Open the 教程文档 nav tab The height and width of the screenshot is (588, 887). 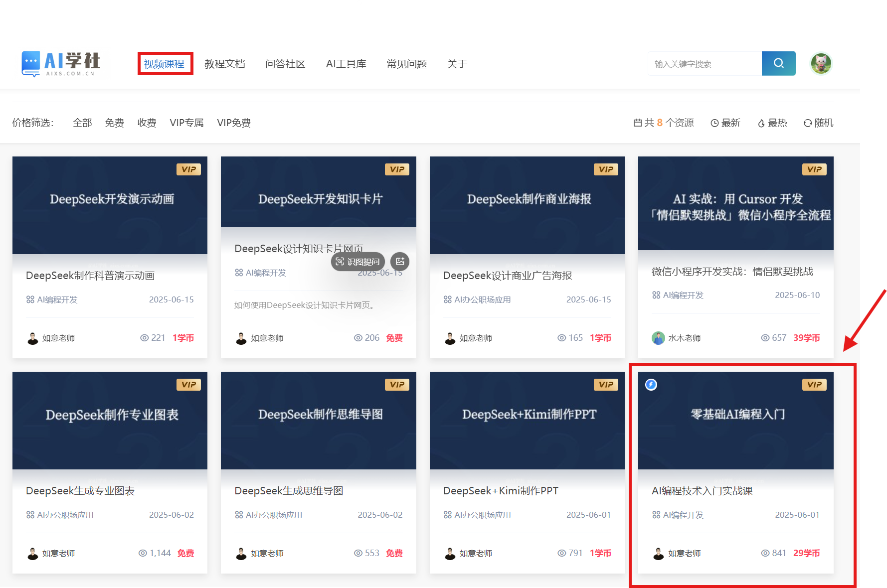[225, 64]
